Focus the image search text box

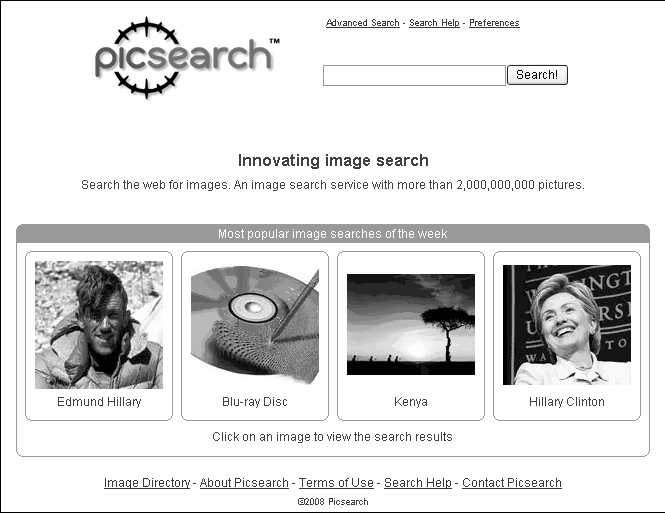tap(414, 75)
